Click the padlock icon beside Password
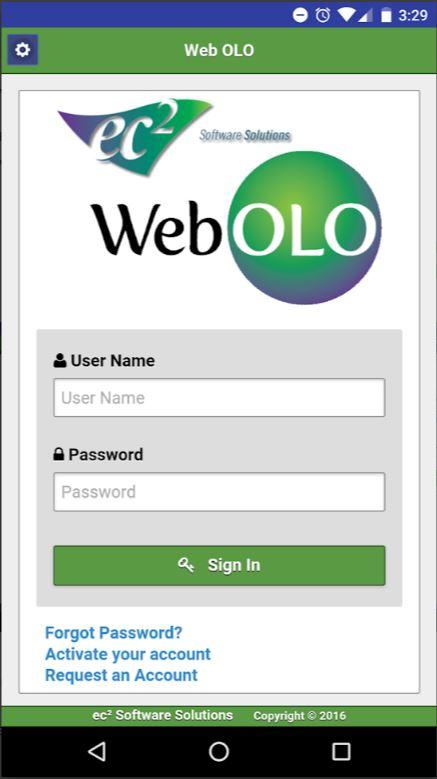This screenshot has height=779, width=437. click(x=59, y=454)
